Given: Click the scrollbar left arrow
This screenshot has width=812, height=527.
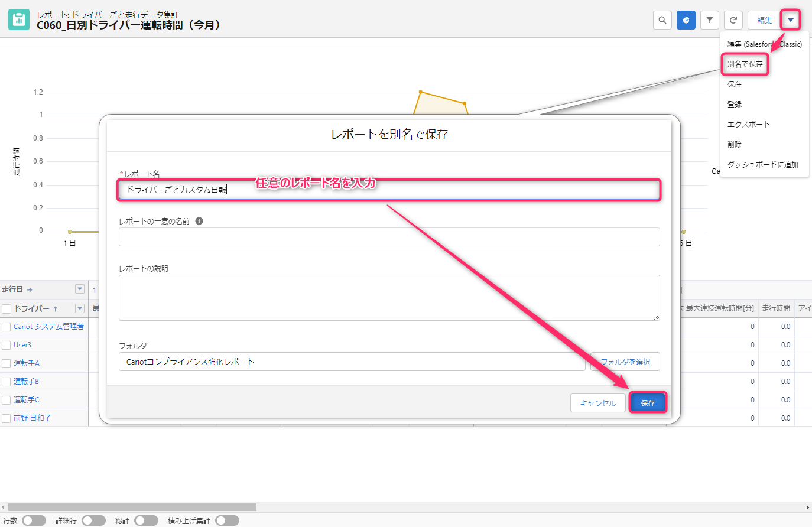Looking at the screenshot, I should 4,507.
